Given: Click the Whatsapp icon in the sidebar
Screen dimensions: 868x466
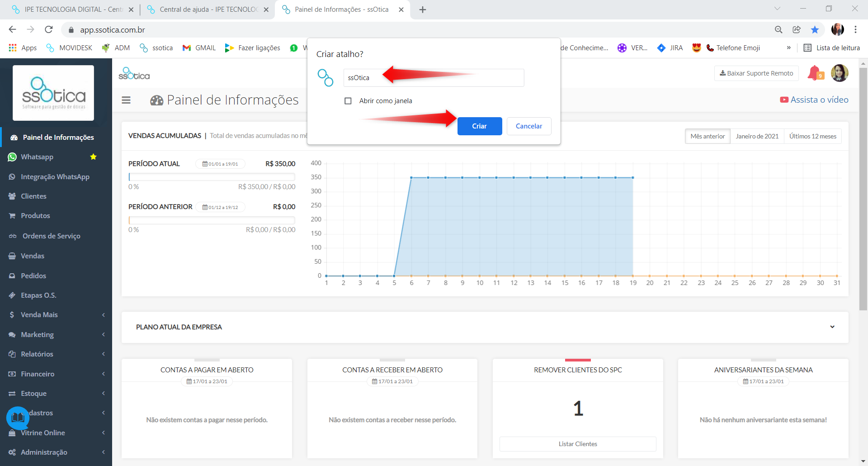Looking at the screenshot, I should (12, 157).
